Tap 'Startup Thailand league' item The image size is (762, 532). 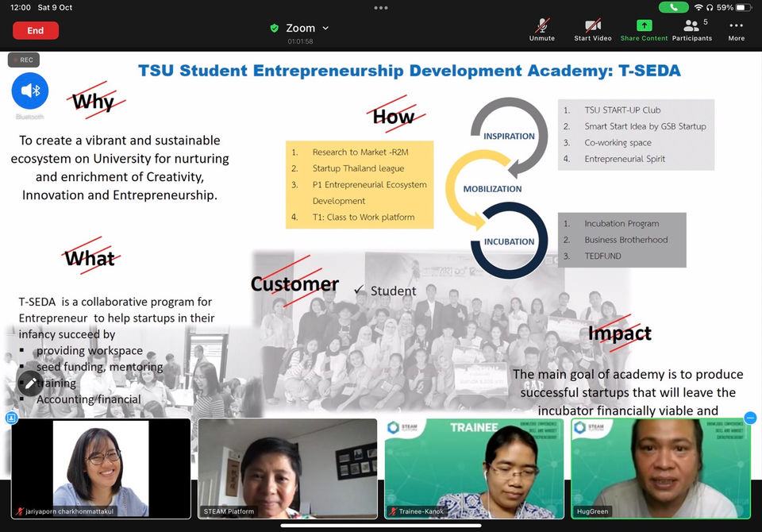[358, 169]
